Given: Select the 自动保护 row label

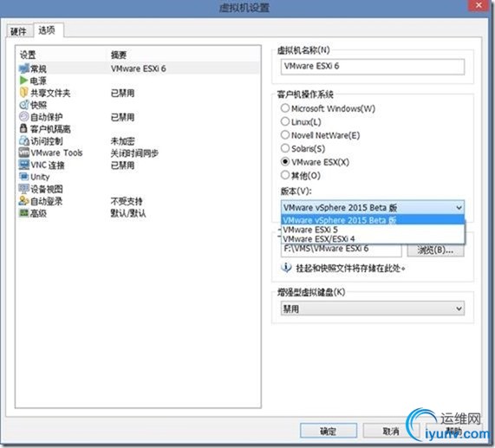Looking at the screenshot, I should (47, 117).
